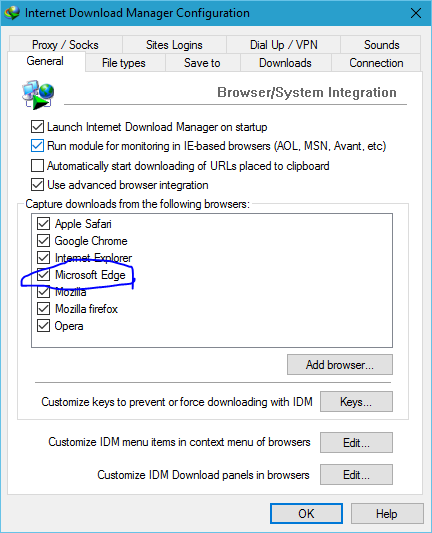Toggle IE-based browsers monitoring module checkbox
The height and width of the screenshot is (533, 432).
[x=37, y=146]
